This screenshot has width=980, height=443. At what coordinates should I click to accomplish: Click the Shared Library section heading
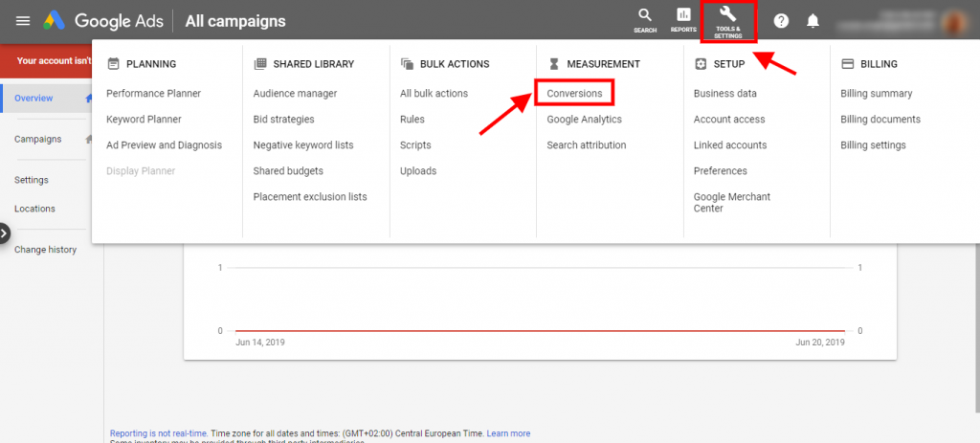(304, 64)
